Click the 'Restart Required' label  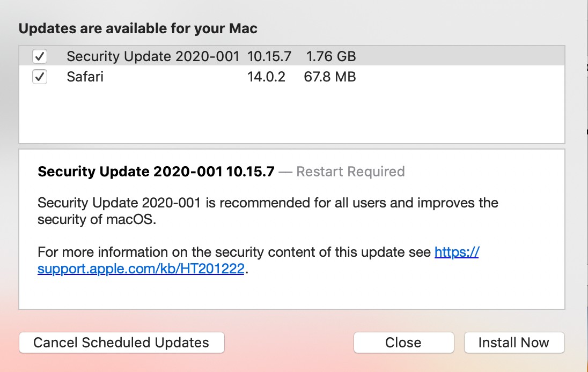(x=350, y=172)
